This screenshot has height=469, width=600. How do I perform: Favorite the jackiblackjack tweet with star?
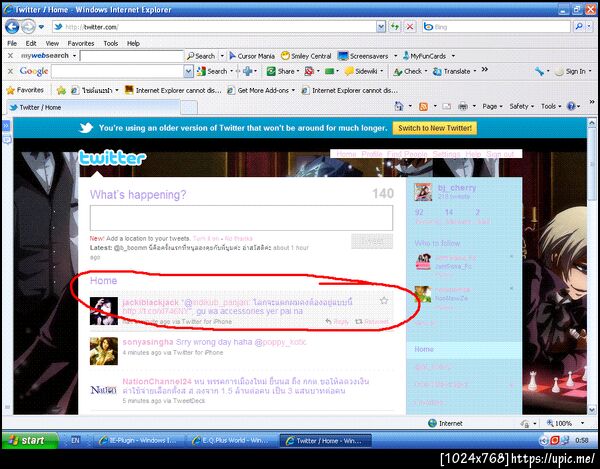tap(384, 301)
